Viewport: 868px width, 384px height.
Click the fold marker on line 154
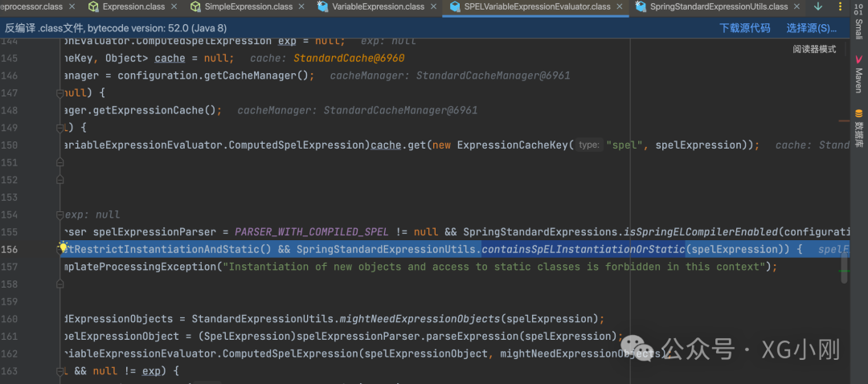pyautogui.click(x=59, y=214)
